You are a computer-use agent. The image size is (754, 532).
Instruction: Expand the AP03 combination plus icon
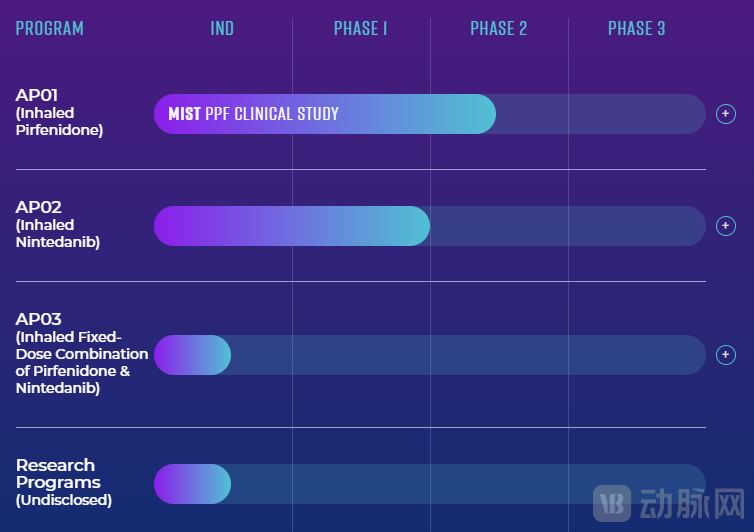point(726,355)
